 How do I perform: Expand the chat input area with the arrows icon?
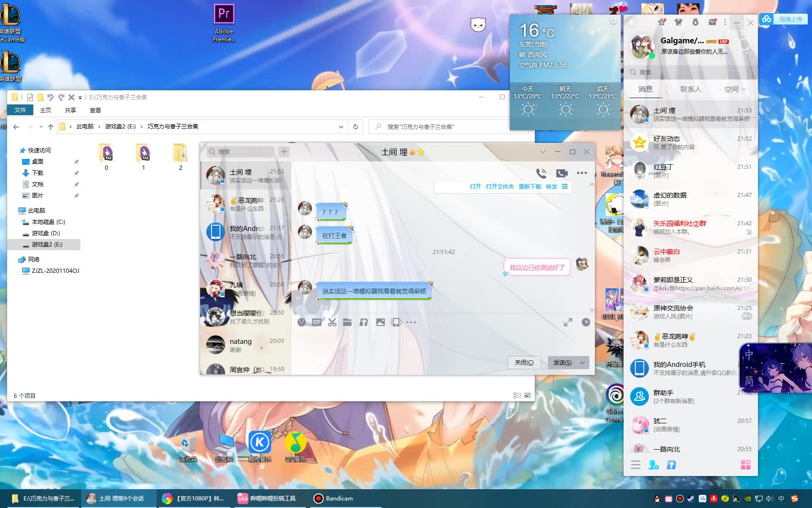pos(568,322)
